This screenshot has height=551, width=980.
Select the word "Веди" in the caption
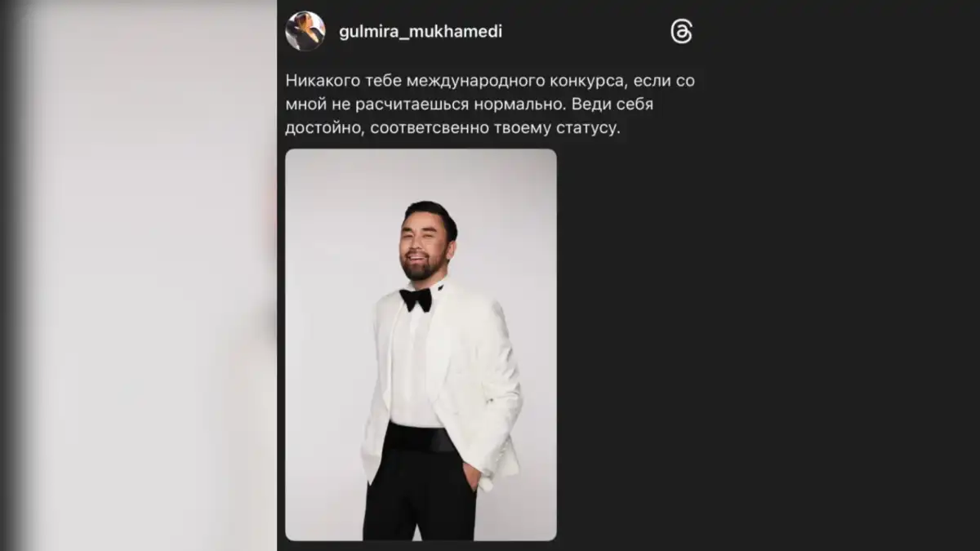(x=589, y=105)
